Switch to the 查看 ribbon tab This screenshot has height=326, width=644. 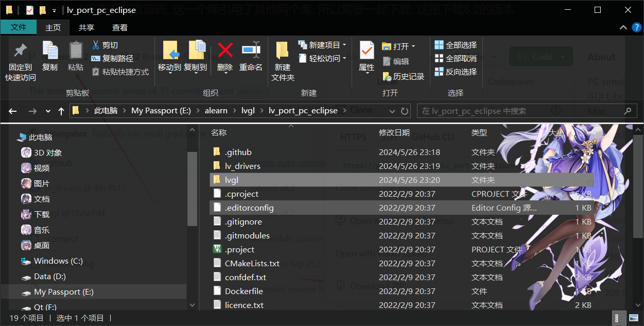coord(120,27)
